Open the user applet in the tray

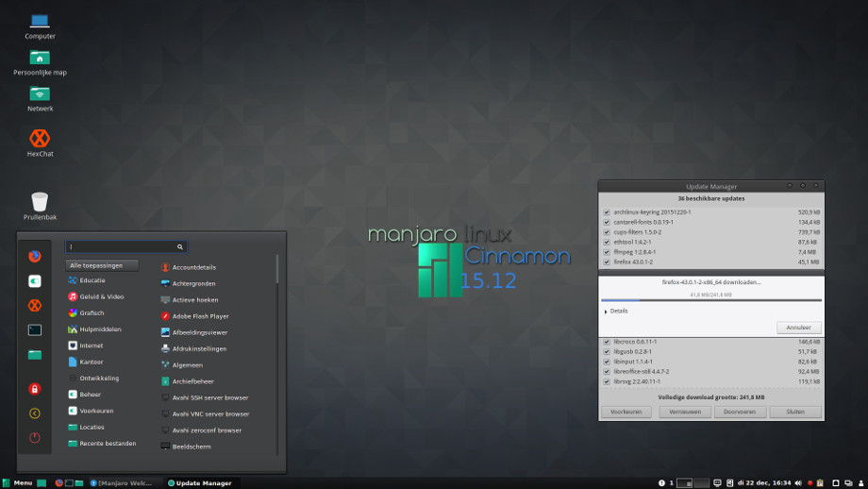(x=860, y=483)
